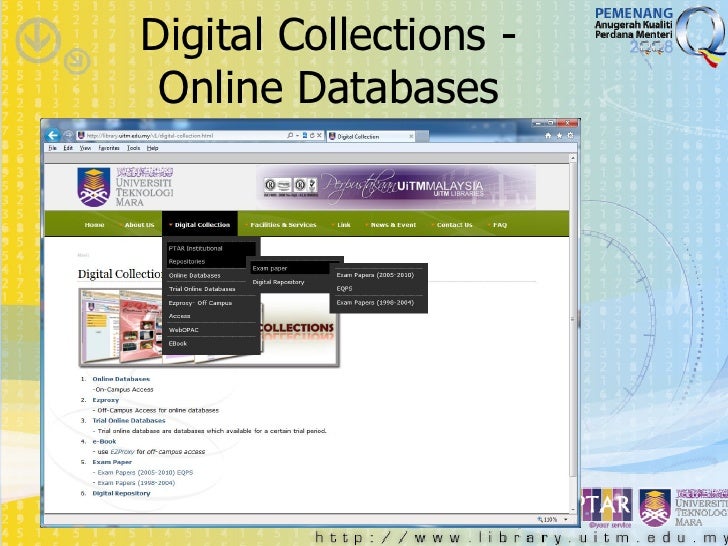Viewport: 728px width, 546px height.
Task: Select Exam paper submenu entry
Action: click(290, 268)
